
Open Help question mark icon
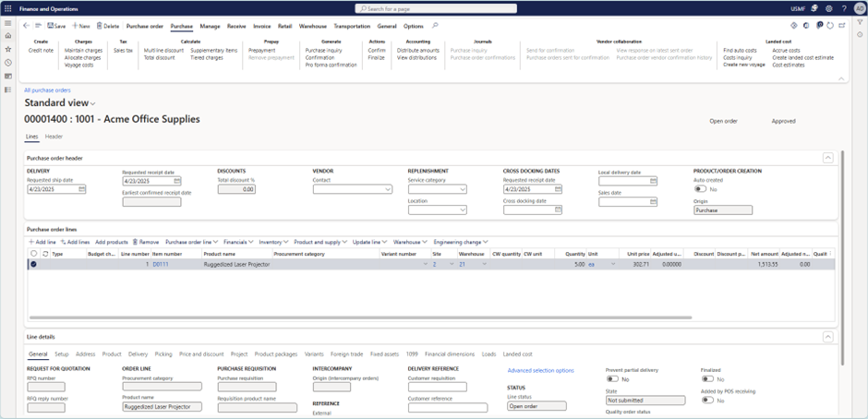pyautogui.click(x=844, y=9)
